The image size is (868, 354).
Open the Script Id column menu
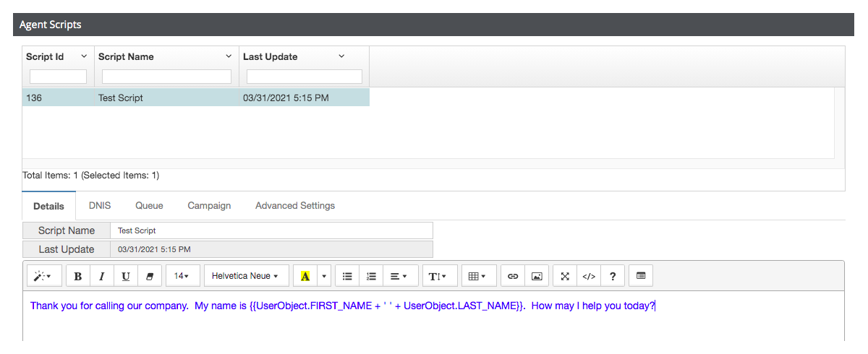point(84,56)
